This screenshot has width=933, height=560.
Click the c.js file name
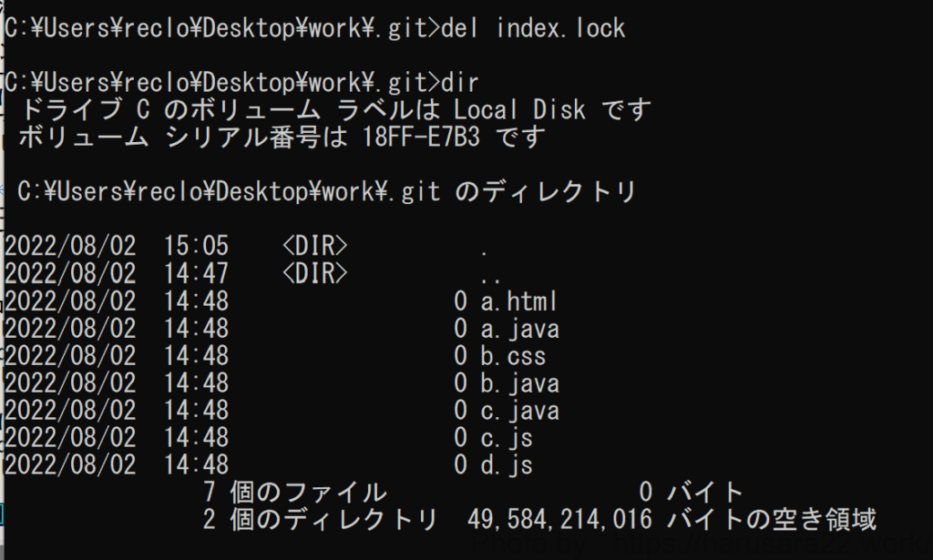point(507,437)
